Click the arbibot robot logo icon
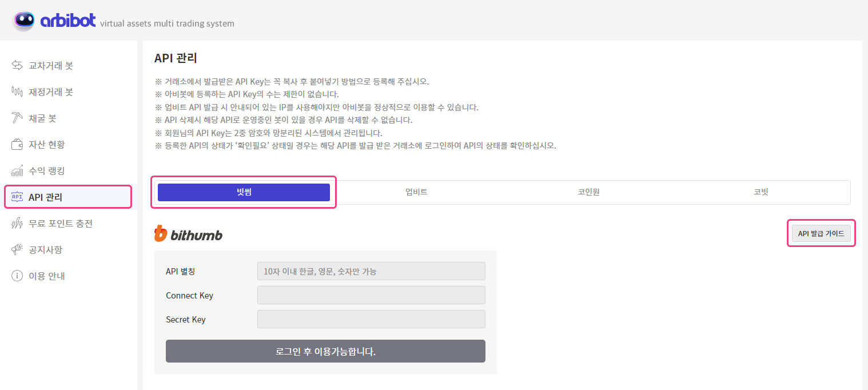Screen dimensions: 868x390 pyautogui.click(x=23, y=21)
